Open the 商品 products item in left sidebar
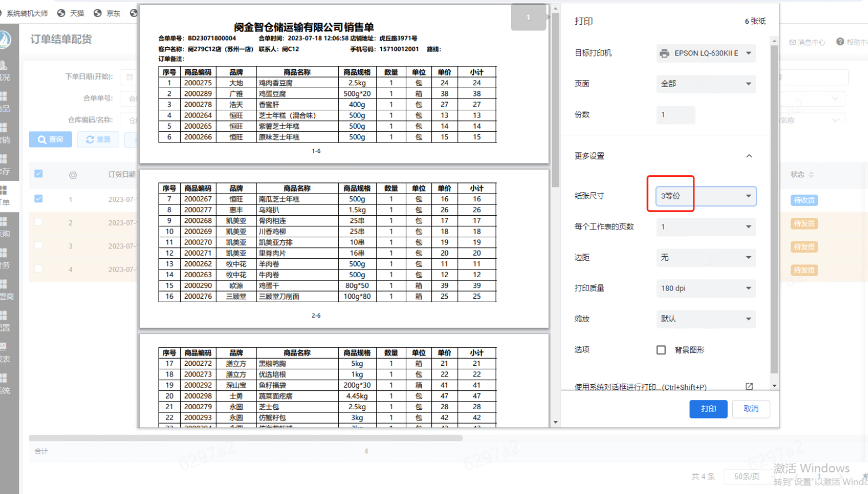This screenshot has width=868, height=494. coord(4,103)
